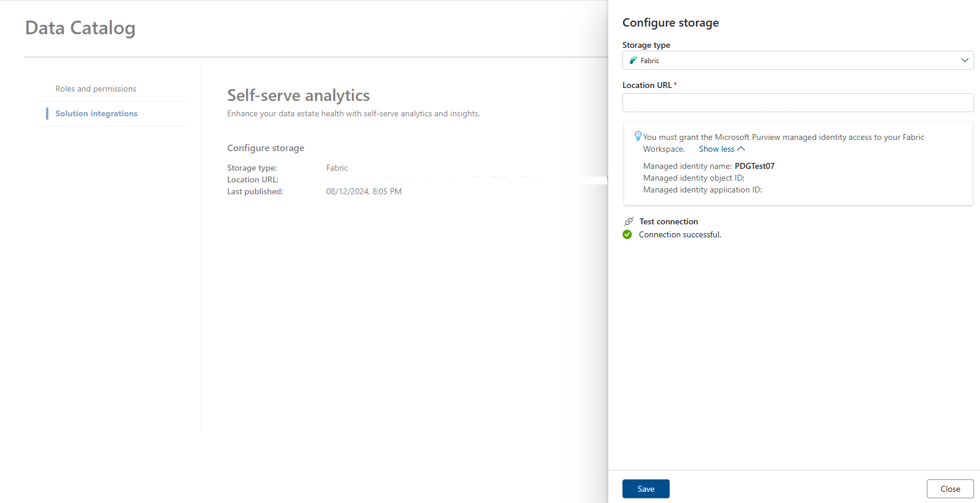Click the Show less chevron arrow
Image resolution: width=980 pixels, height=503 pixels.
741,149
